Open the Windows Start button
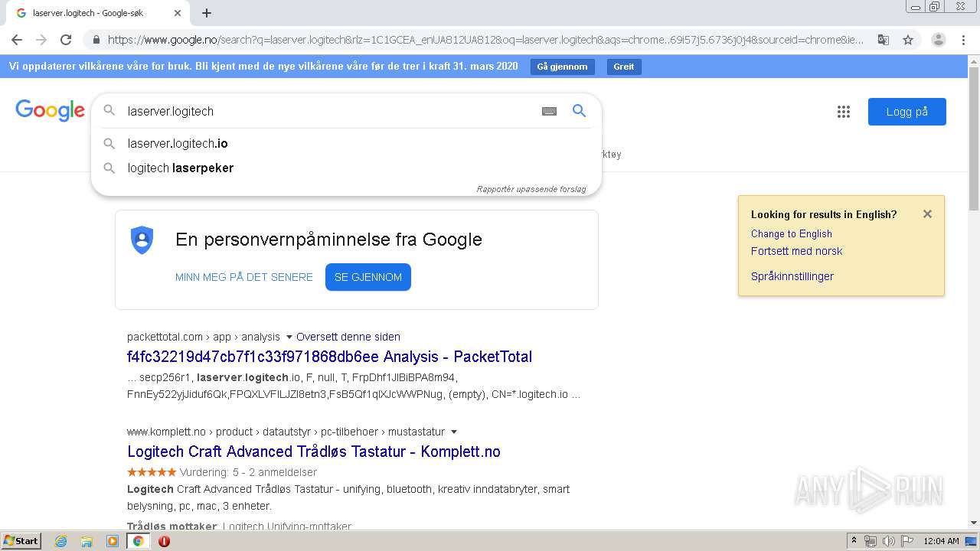Screen dimensions: 980x551 pyautogui.click(x=21, y=541)
